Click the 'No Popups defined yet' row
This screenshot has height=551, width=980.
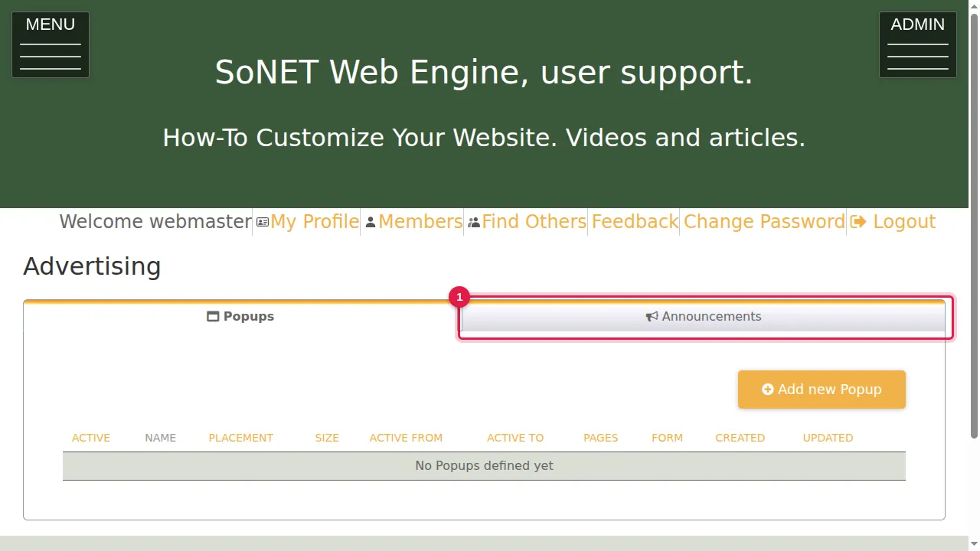coord(484,466)
